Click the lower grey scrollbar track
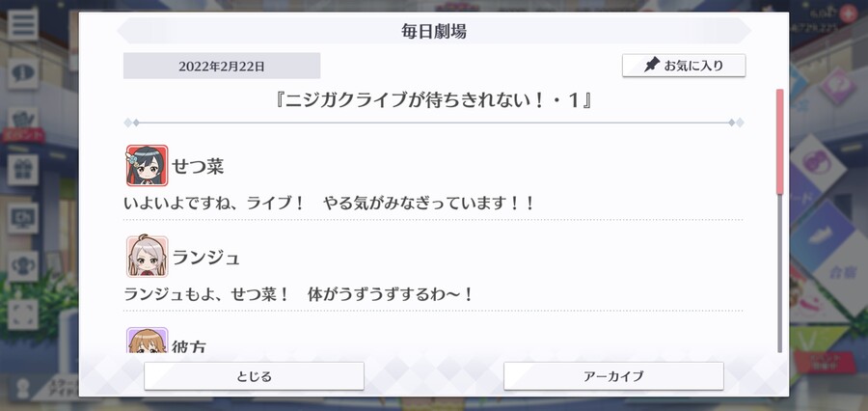868x411 pixels. pyautogui.click(x=780, y=274)
